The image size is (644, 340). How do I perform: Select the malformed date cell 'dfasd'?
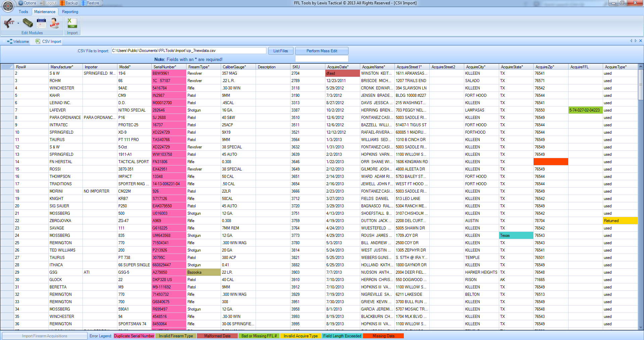[x=342, y=73]
